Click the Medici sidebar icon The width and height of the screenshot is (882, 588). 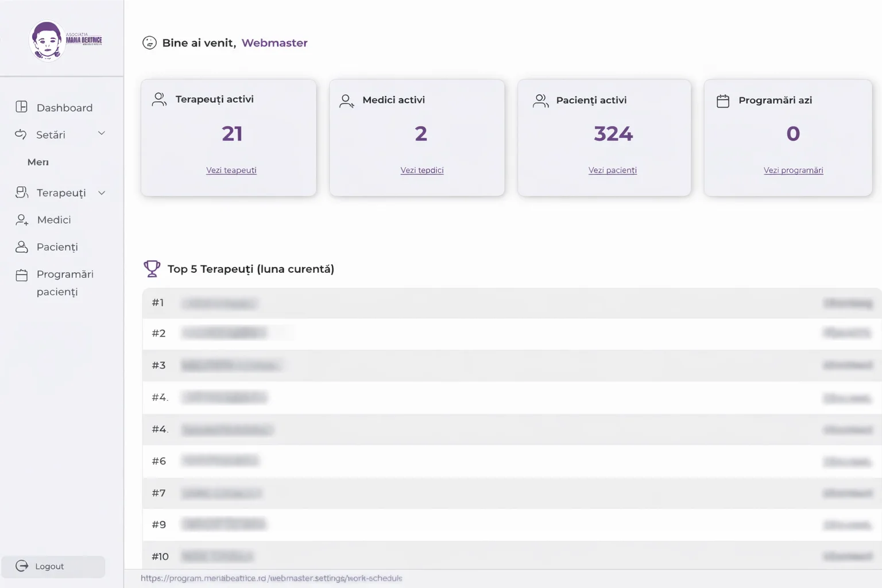point(22,220)
